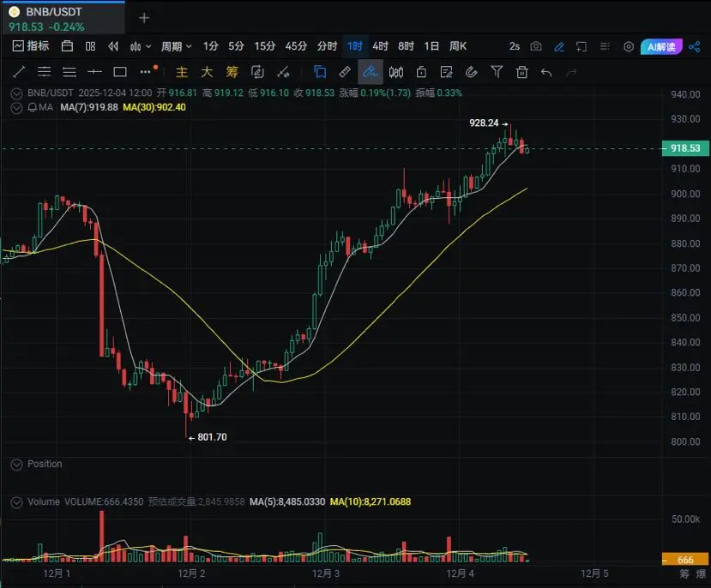Open the split-screen layout icon

[90, 46]
